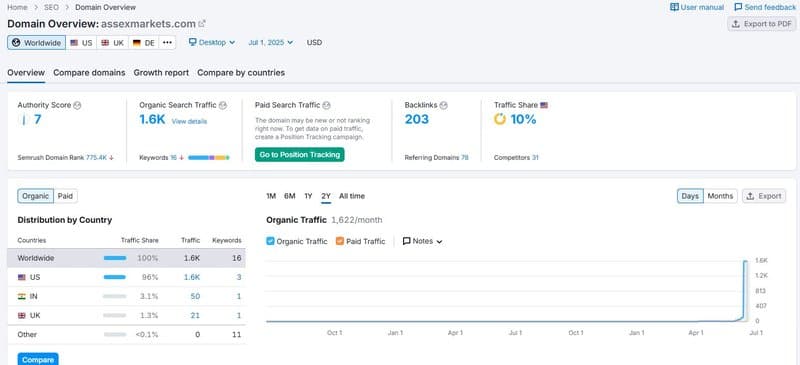
Task: Expand the Notes dropdown
Action: pyautogui.click(x=422, y=241)
